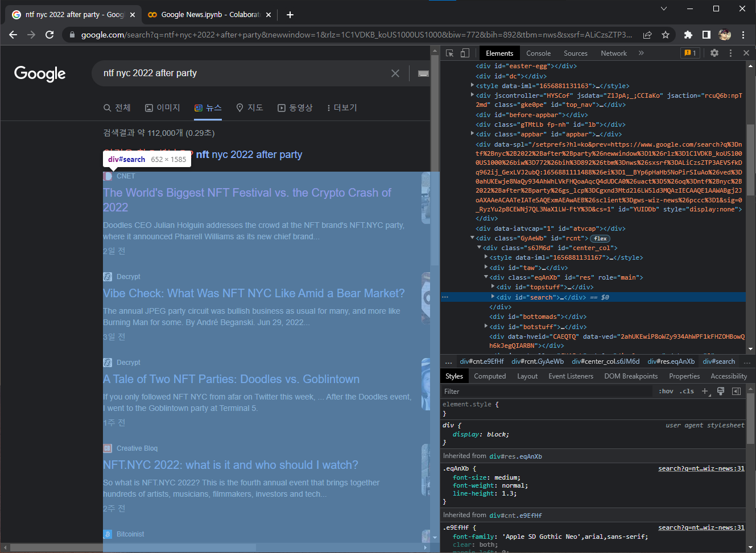The width and height of the screenshot is (756, 553).
Task: Select breadcrumb div#center_col.s6JM6d
Action: tap(605, 361)
